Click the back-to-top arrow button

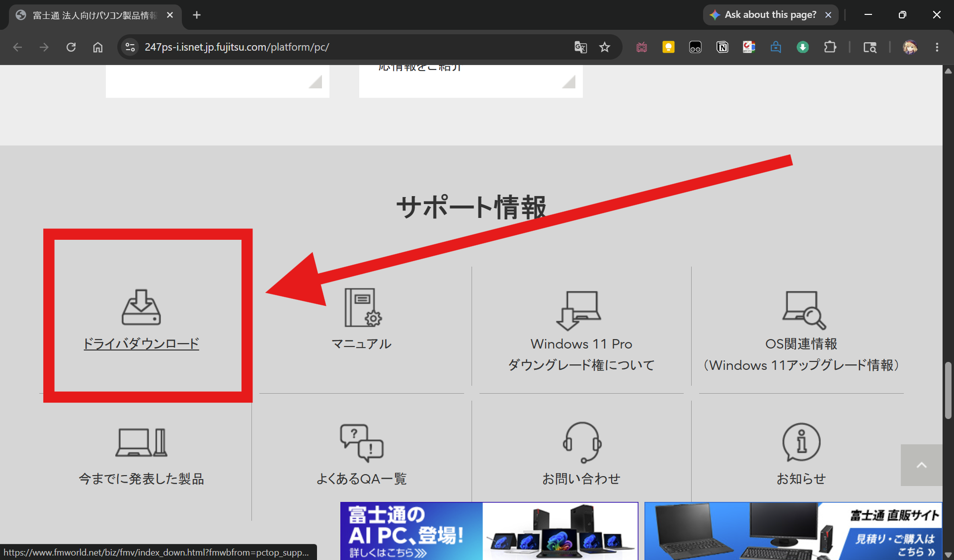coord(921,465)
